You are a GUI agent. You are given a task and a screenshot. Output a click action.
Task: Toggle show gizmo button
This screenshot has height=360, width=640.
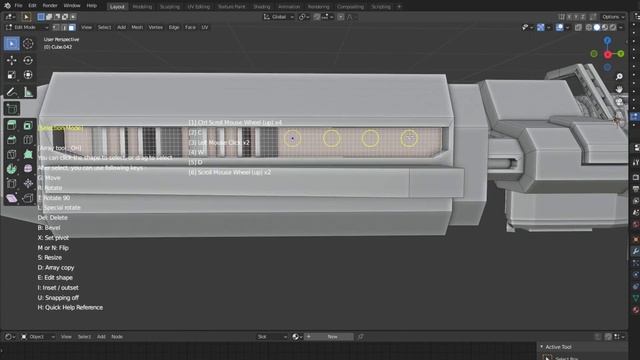[541, 27]
